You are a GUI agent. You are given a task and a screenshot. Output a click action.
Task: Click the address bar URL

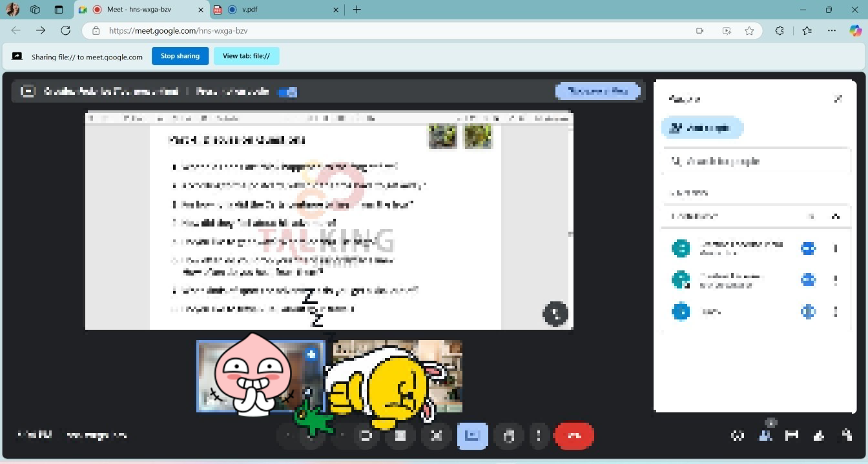point(178,31)
